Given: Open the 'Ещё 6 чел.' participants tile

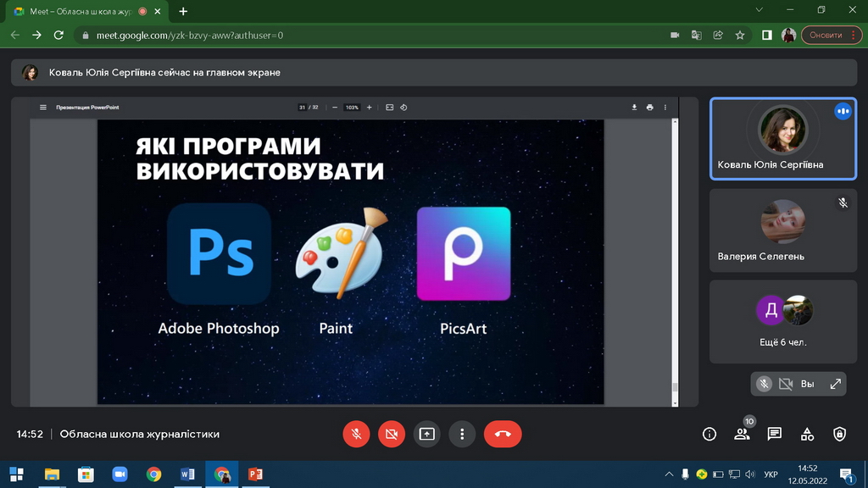Looking at the screenshot, I should tap(783, 321).
